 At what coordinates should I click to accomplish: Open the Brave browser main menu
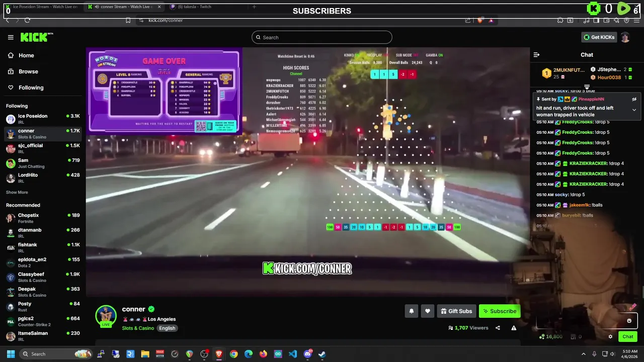(x=637, y=20)
